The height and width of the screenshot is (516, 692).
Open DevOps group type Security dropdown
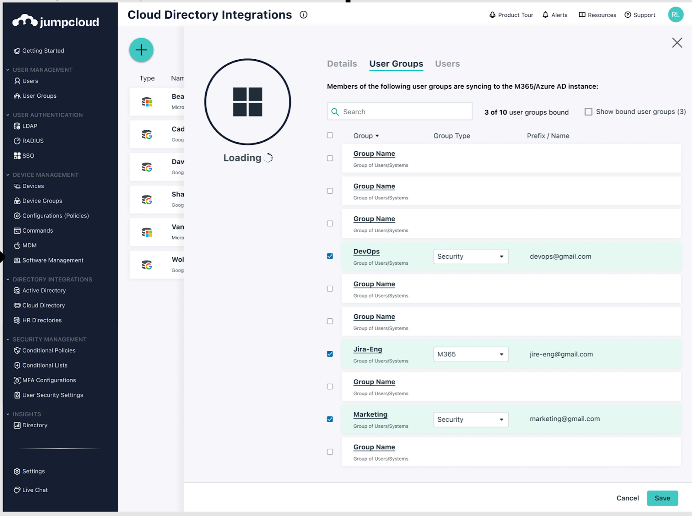(471, 257)
